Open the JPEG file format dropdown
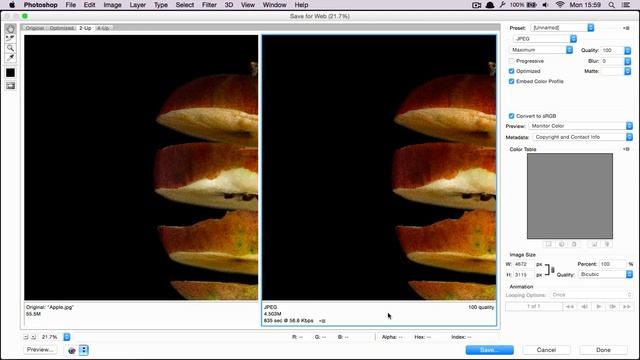Viewport: 640px width, 360px height. [545, 39]
